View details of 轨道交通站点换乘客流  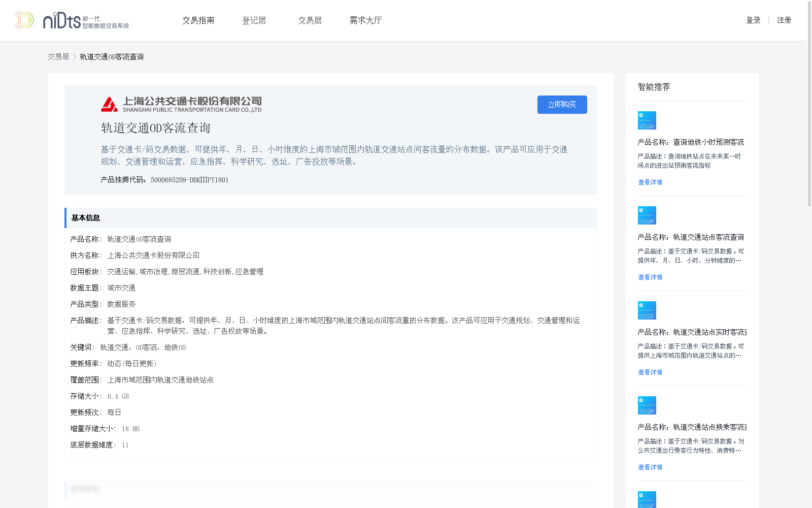tap(650, 467)
